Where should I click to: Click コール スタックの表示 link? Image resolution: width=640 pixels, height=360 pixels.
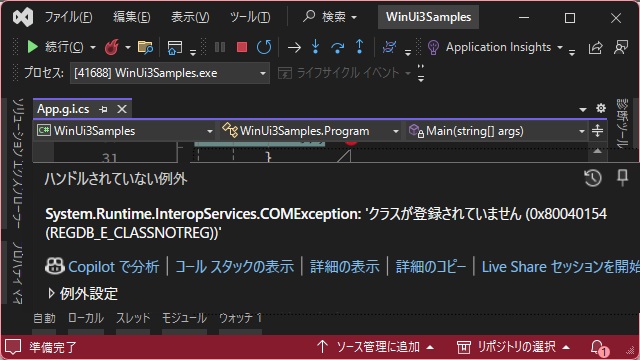[x=234, y=267]
